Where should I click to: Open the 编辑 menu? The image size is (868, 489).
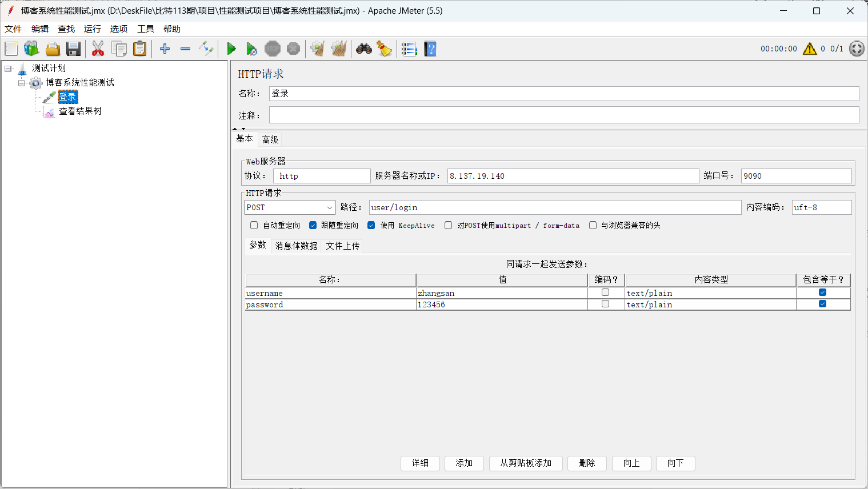coord(40,29)
